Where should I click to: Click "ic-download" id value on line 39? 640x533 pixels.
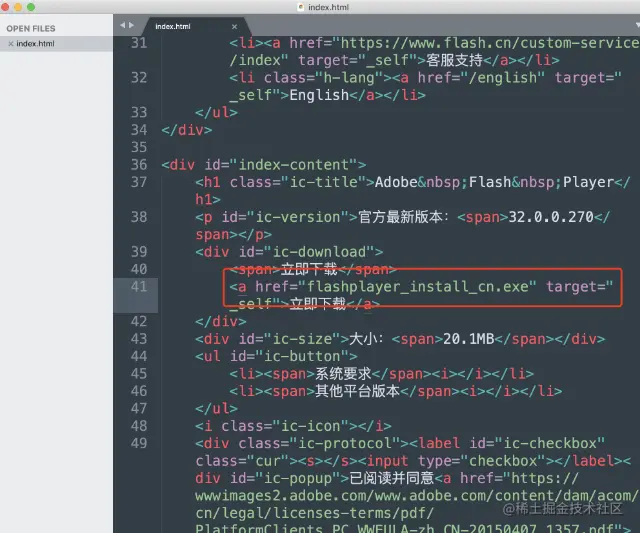pyautogui.click(x=319, y=251)
